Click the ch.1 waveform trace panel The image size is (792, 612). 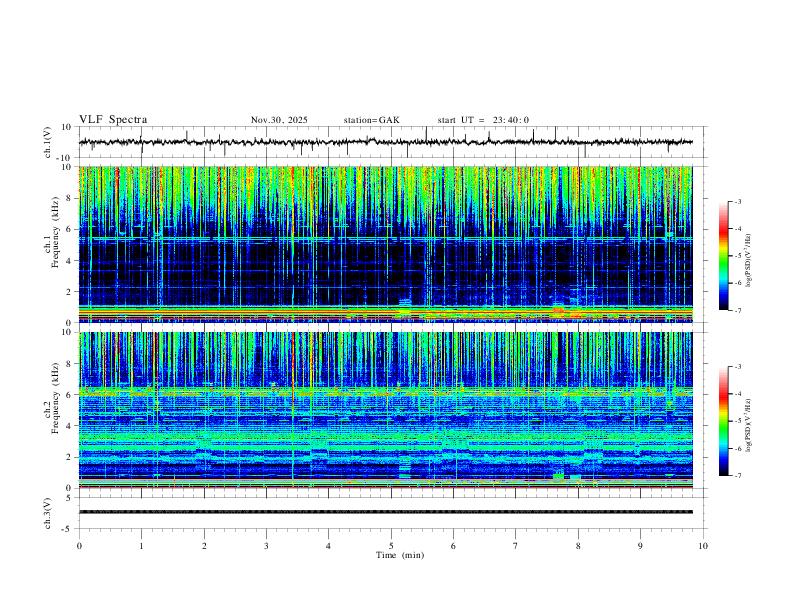pyautogui.click(x=393, y=142)
